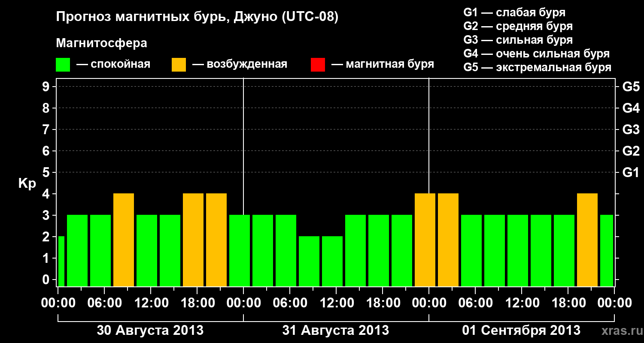Click the '— магнитная буря' legend label
Screen dimensions: 644x343
[383, 64]
